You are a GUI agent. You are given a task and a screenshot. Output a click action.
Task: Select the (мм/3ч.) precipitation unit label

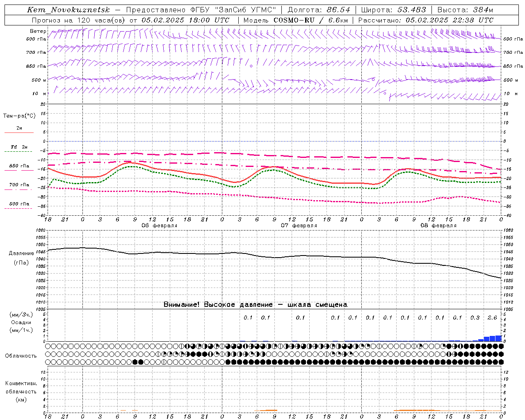tap(21, 315)
